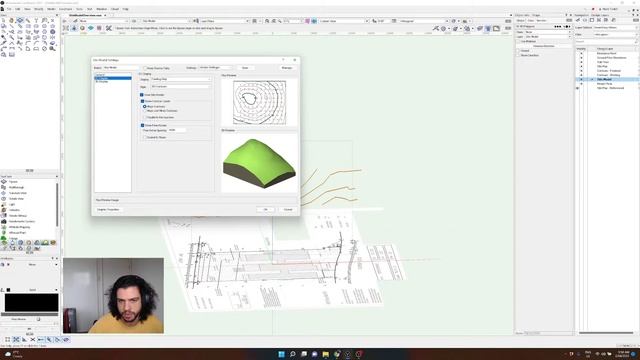Toggle the Scaled to Slope checkbox
640x360 pixels.
click(x=144, y=137)
